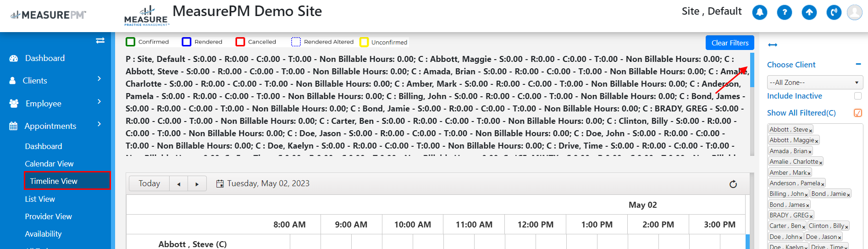The height and width of the screenshot is (249, 868).
Task: Open the user profile avatar
Action: [854, 12]
